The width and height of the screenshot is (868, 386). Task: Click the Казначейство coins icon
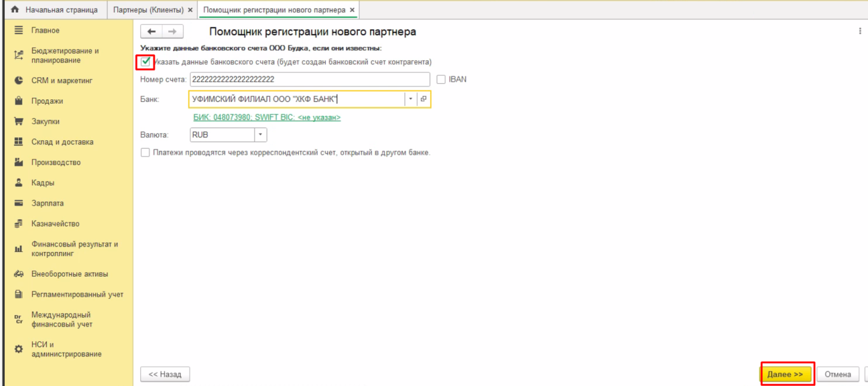point(18,224)
